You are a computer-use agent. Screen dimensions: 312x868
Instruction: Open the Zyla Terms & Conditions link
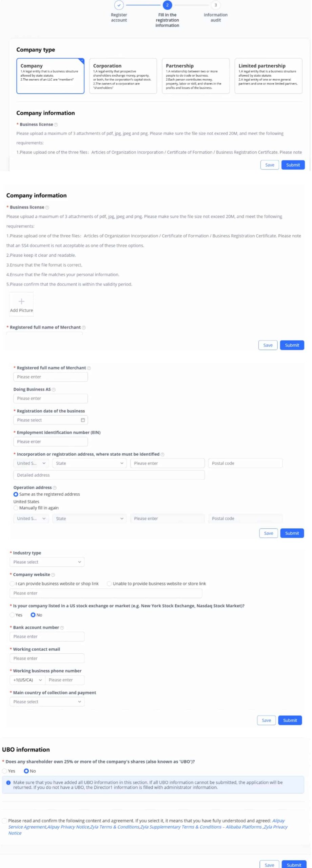tap(115, 827)
